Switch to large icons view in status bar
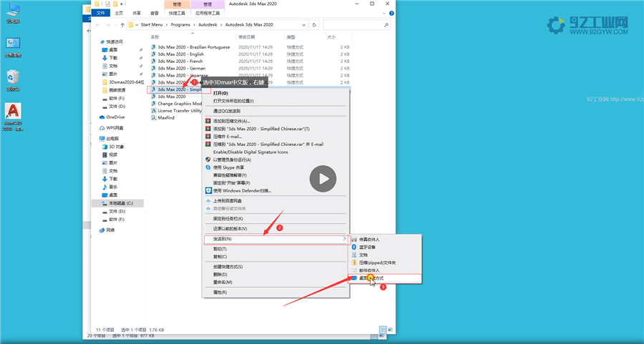Screen dimensions: 644x344 click(x=390, y=330)
